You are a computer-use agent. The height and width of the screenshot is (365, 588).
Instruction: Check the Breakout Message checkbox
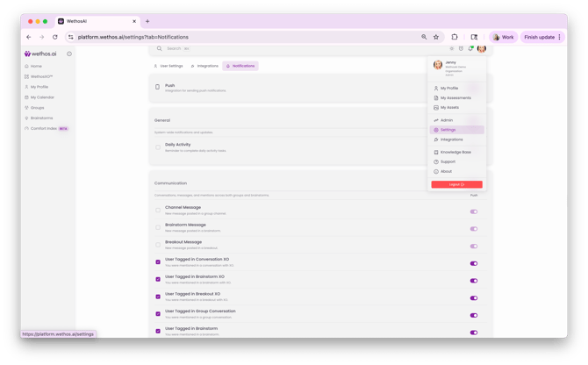tap(158, 245)
